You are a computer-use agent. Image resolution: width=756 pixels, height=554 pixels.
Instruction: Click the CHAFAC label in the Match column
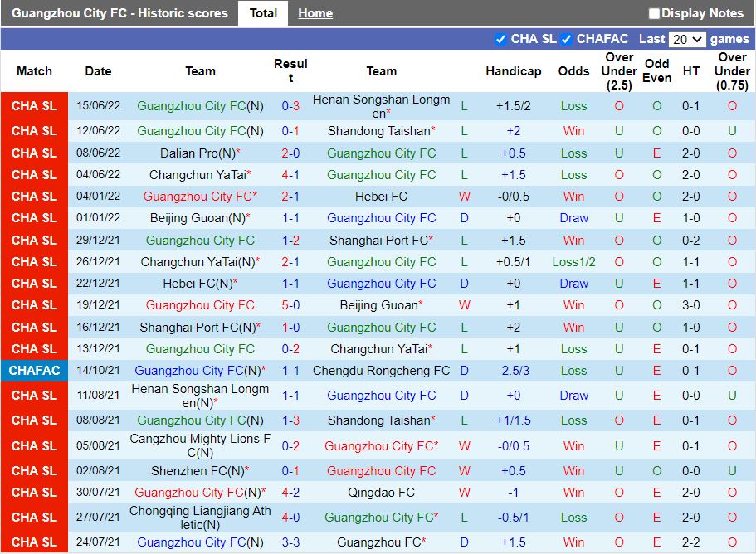pos(34,371)
